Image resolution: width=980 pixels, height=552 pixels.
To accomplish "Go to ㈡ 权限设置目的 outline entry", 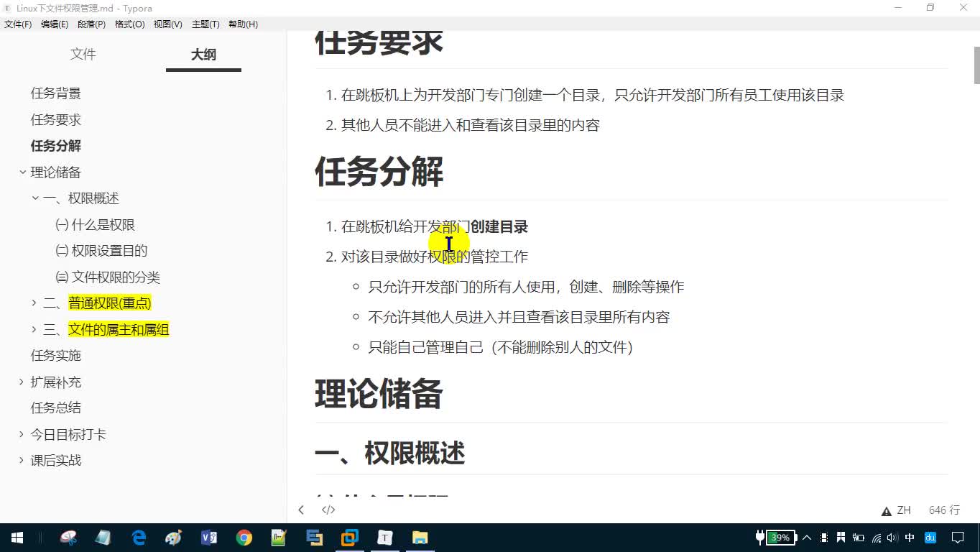I will coord(101,251).
